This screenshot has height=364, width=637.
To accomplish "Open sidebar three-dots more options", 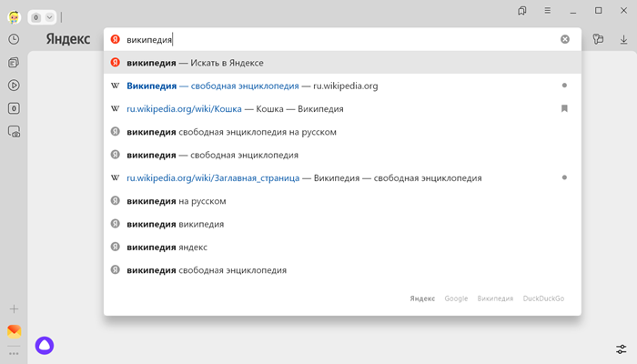I will click(x=14, y=353).
